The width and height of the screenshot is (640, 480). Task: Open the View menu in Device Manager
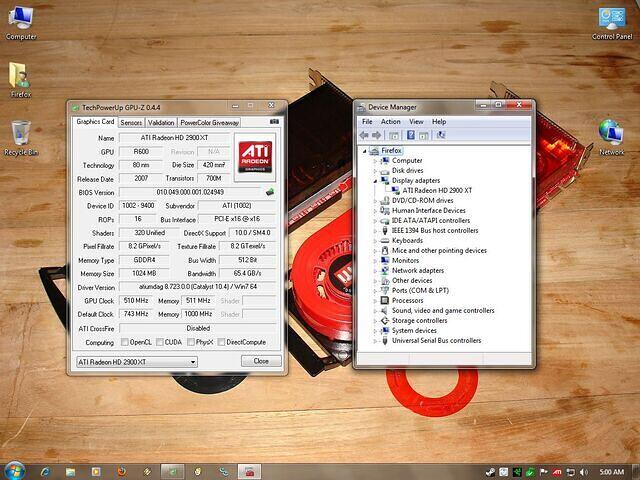click(416, 122)
